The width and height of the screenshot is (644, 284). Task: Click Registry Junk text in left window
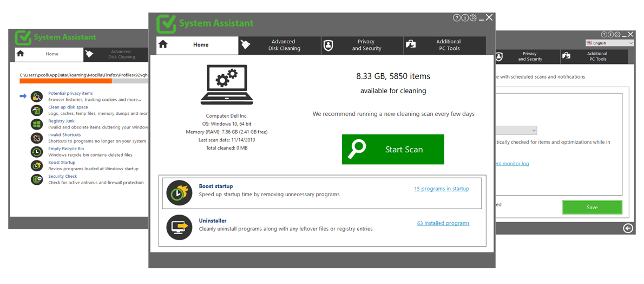(62, 121)
